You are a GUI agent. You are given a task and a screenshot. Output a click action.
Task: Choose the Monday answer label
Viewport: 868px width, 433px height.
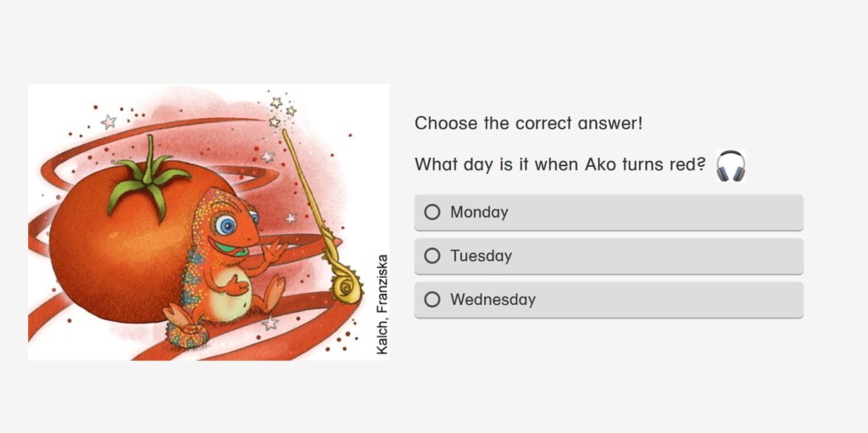tap(479, 212)
